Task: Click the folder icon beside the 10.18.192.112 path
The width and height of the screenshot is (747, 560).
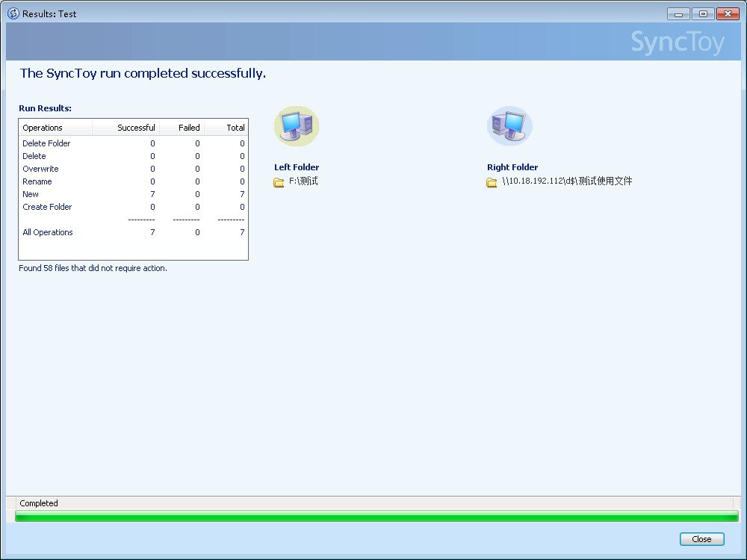Action: tap(492, 182)
